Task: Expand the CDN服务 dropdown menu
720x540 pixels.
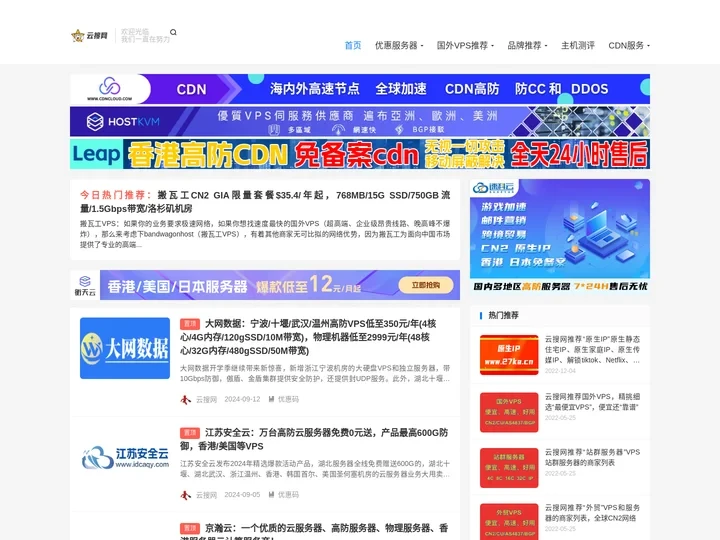Action: coord(629,45)
